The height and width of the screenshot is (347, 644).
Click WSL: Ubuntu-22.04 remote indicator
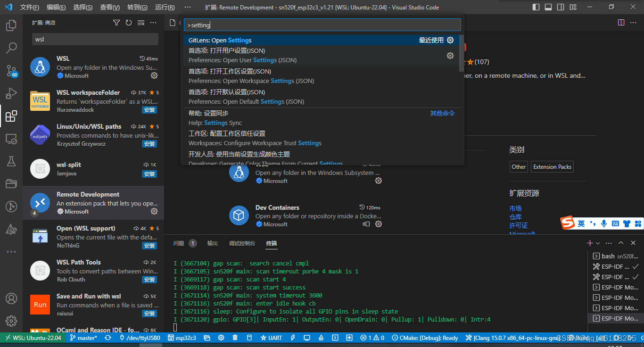click(x=33, y=338)
